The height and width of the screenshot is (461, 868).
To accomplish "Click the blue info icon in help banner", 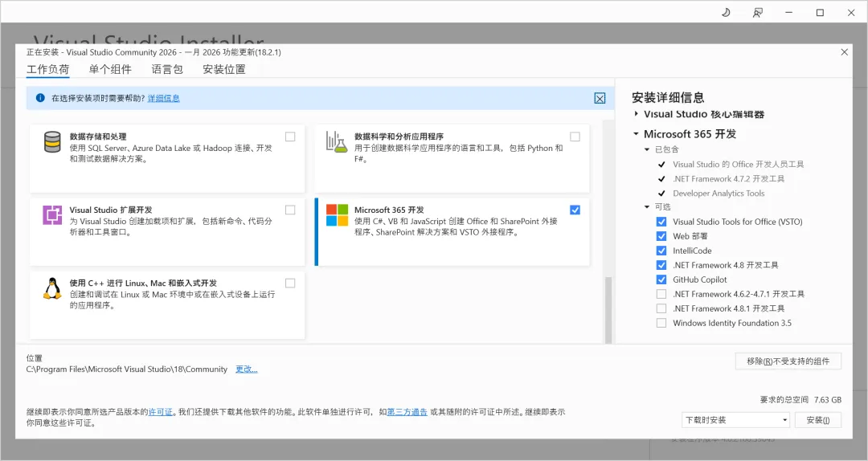I will click(40, 98).
